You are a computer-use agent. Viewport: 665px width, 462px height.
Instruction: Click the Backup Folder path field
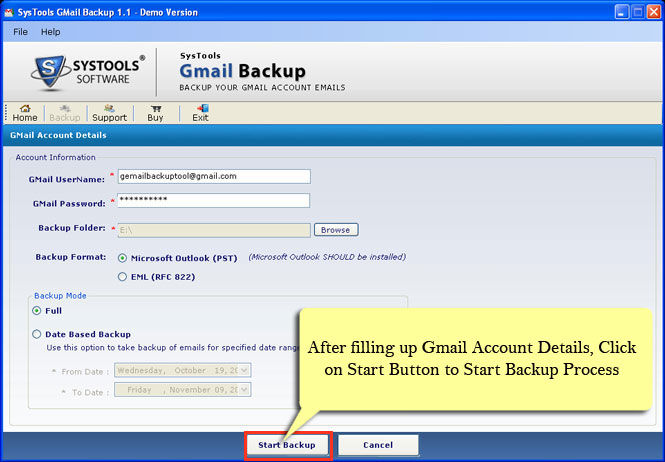pyautogui.click(x=214, y=230)
